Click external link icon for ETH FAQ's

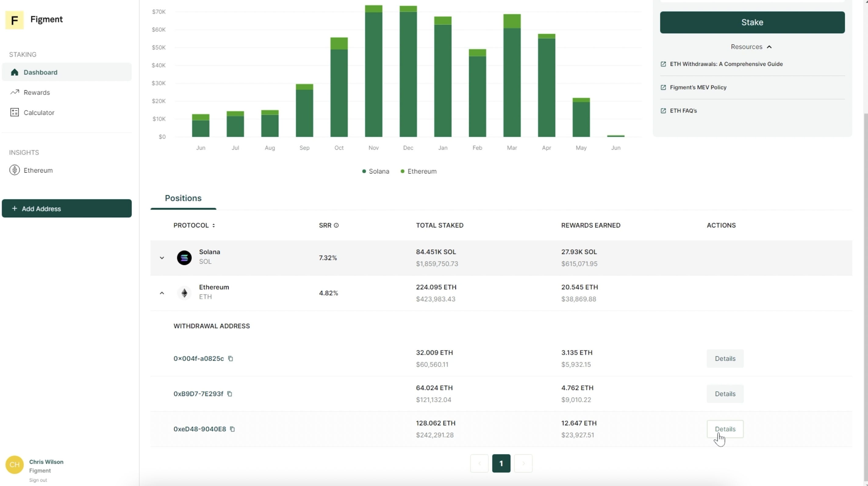663,110
